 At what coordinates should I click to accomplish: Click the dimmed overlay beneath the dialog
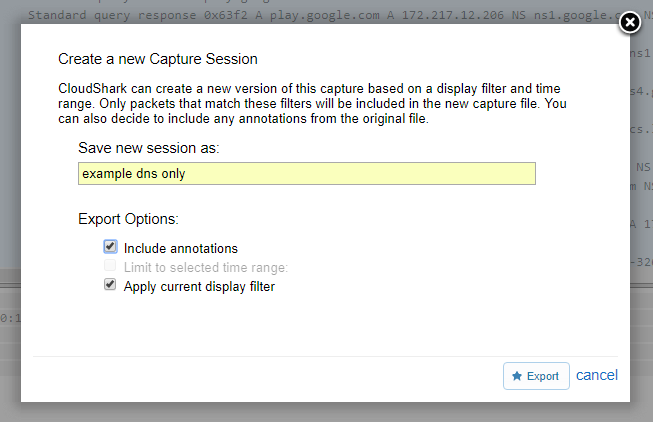point(325,412)
